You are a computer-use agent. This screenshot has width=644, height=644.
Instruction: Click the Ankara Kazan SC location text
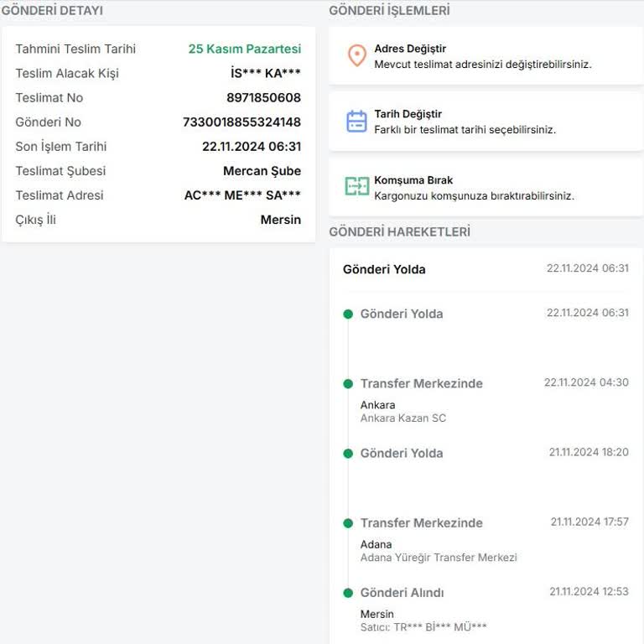click(x=402, y=418)
